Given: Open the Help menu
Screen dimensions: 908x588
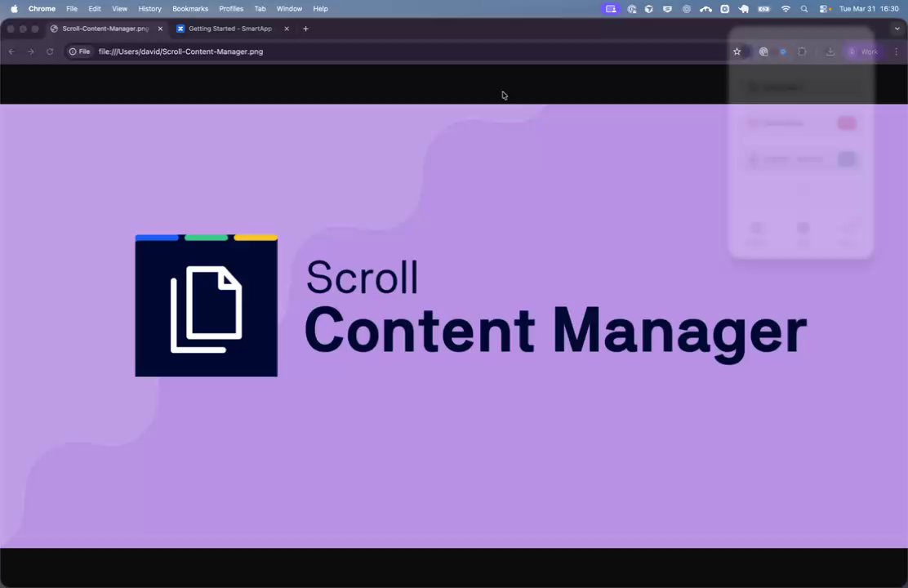Looking at the screenshot, I should pyautogui.click(x=320, y=9).
